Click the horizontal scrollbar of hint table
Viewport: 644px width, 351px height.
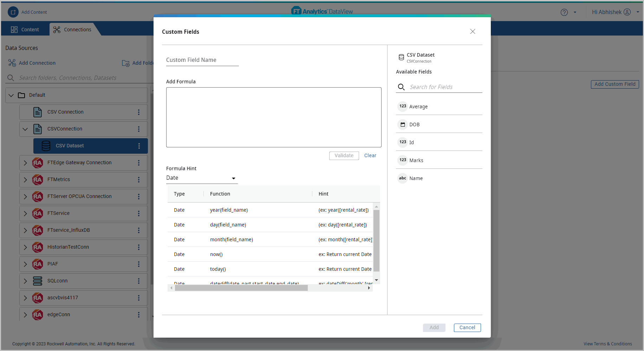tap(241, 288)
